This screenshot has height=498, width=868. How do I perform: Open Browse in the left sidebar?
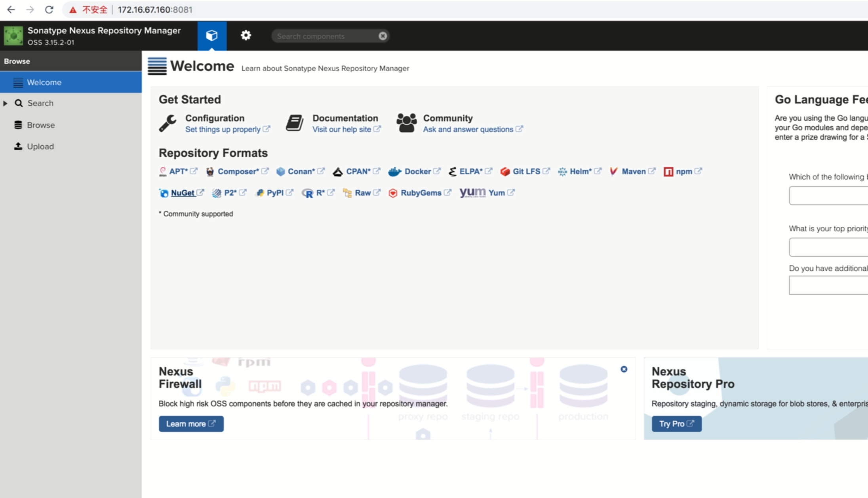click(41, 125)
